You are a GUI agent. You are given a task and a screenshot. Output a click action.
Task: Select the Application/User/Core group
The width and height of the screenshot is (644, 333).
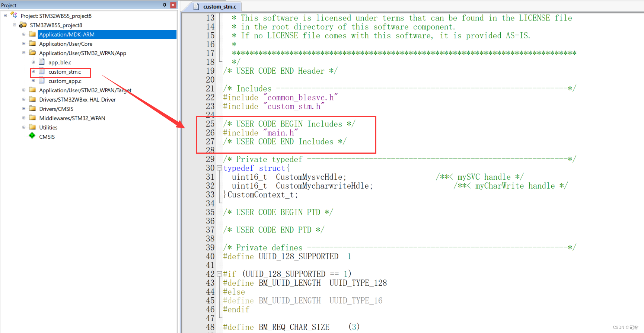(66, 44)
